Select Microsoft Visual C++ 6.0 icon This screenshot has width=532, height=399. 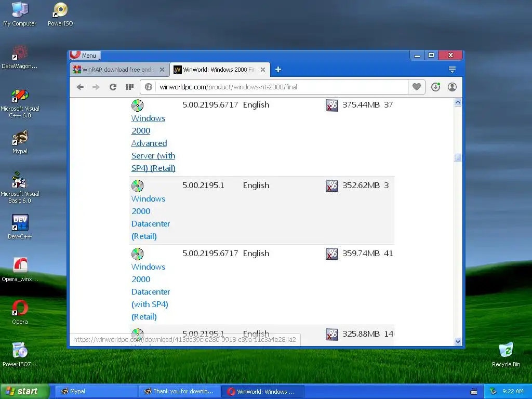tap(20, 103)
